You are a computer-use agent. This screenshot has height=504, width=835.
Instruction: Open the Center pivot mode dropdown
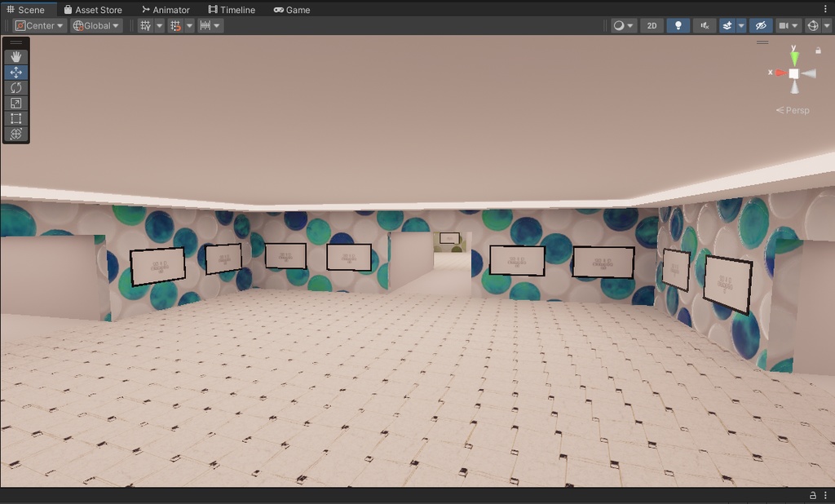coord(39,25)
